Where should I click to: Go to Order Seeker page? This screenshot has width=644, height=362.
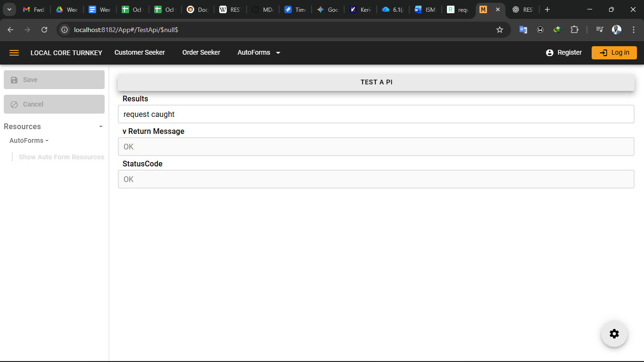[201, 53]
